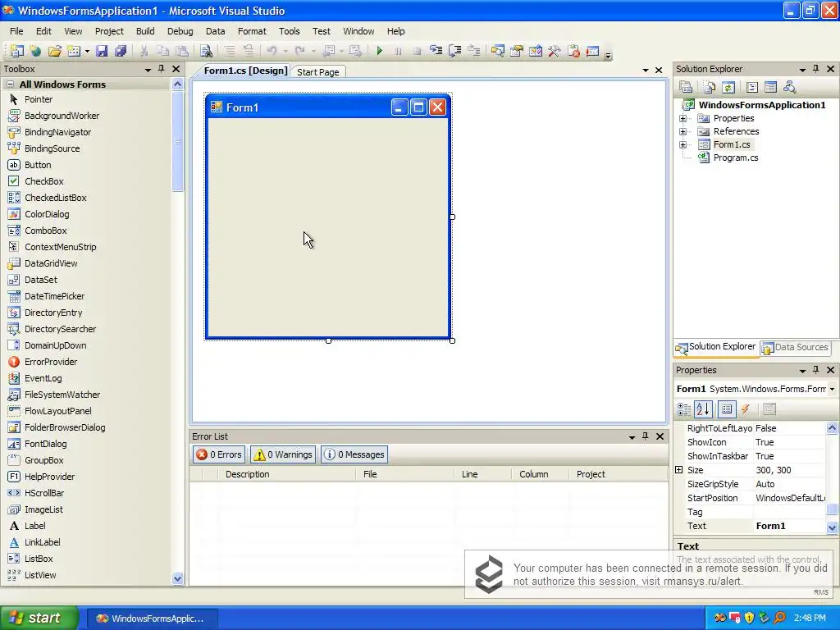Toggle auto-hide pin on Toolbox panel
The width and height of the screenshot is (840, 630).
pos(162,69)
